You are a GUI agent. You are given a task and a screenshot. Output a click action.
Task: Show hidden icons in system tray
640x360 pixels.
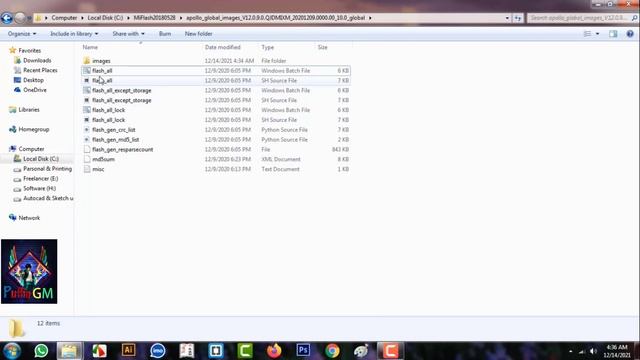(x=571, y=351)
